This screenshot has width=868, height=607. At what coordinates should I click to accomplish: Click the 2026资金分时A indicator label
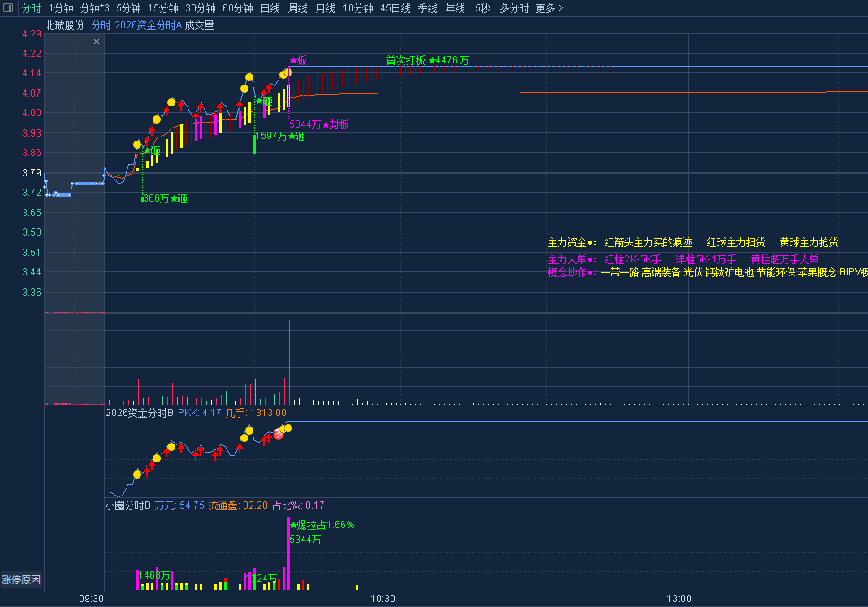(148, 25)
